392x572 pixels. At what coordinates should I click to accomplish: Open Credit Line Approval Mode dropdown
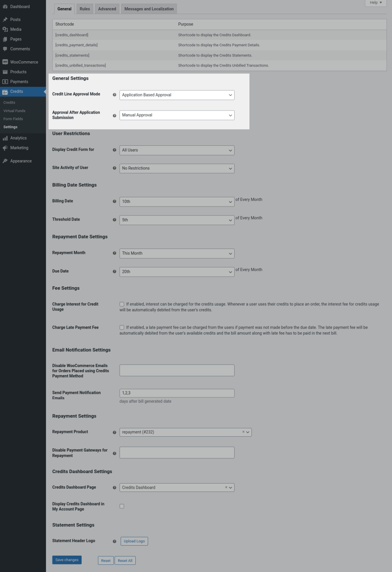point(177,95)
